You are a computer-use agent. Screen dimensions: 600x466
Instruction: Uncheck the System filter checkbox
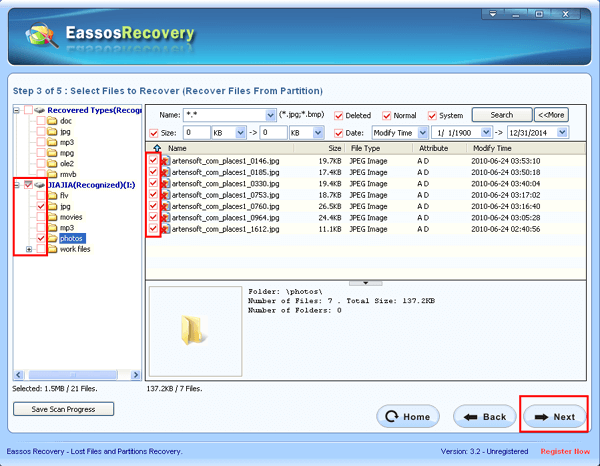pos(432,116)
